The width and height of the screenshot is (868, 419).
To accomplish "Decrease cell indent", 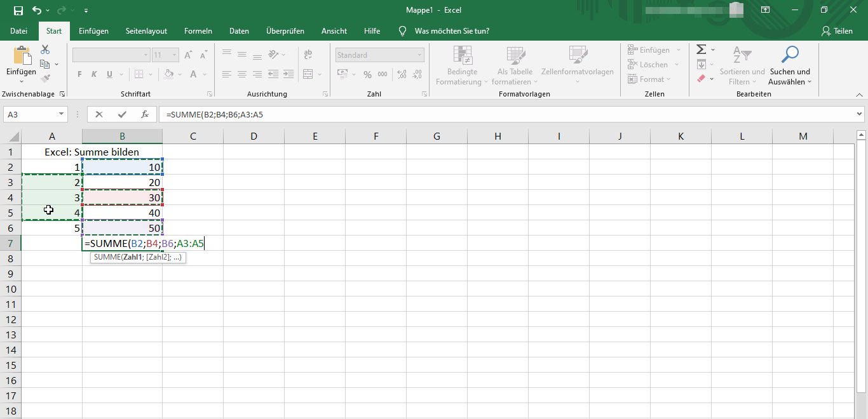I will click(x=273, y=74).
